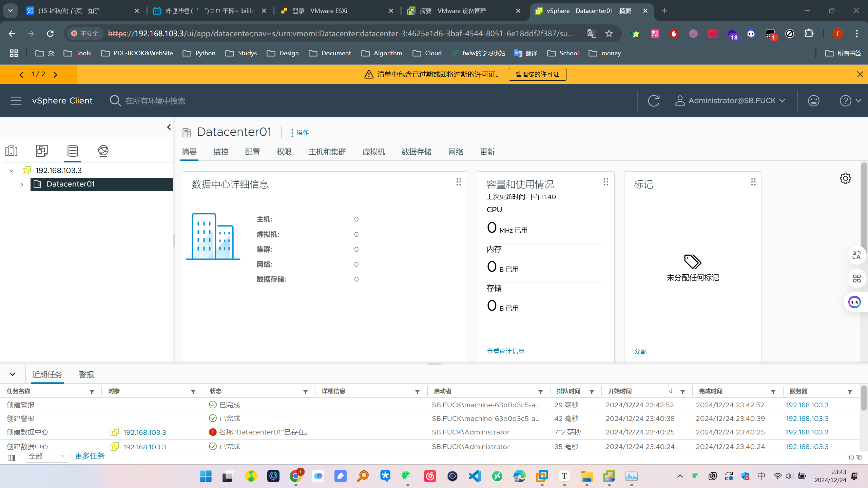Open Visual Studio Code from taskbar
The width and height of the screenshot is (868, 488).
(x=475, y=476)
